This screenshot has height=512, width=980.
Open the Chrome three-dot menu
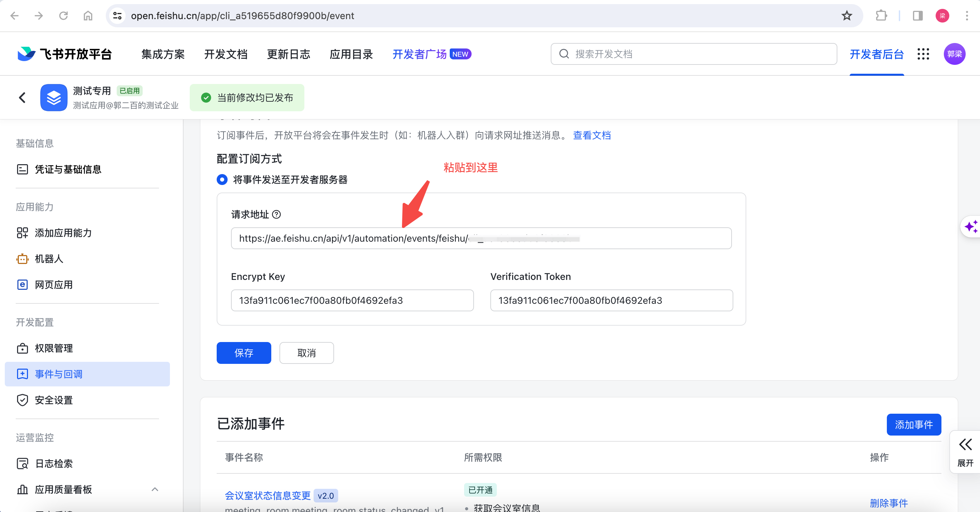point(967,16)
